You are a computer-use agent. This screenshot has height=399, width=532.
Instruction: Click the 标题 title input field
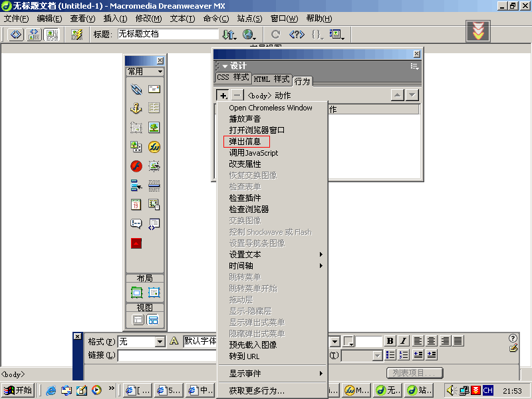coord(168,34)
